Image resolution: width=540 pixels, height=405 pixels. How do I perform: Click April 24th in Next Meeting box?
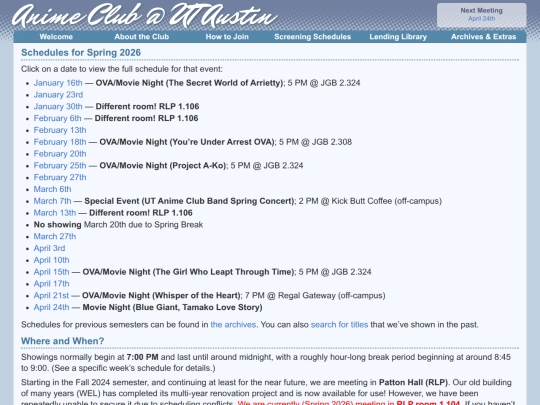[481, 19]
